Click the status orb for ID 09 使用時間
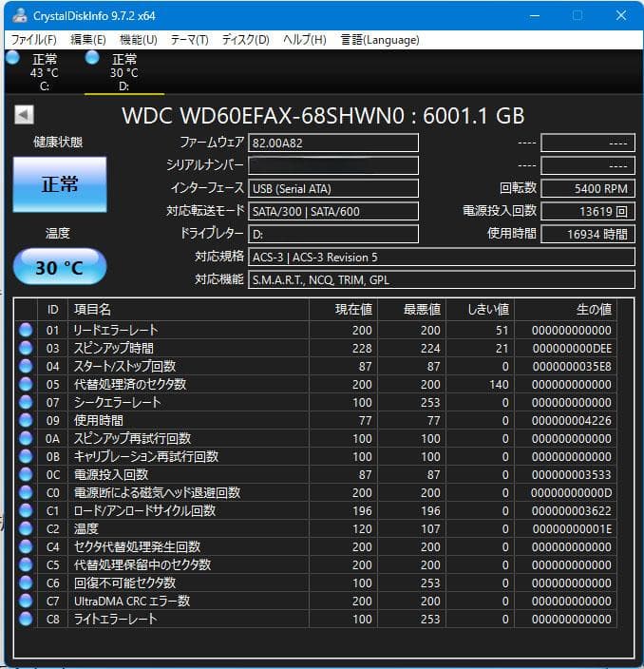Screen dimensions: 644x669 (26, 420)
